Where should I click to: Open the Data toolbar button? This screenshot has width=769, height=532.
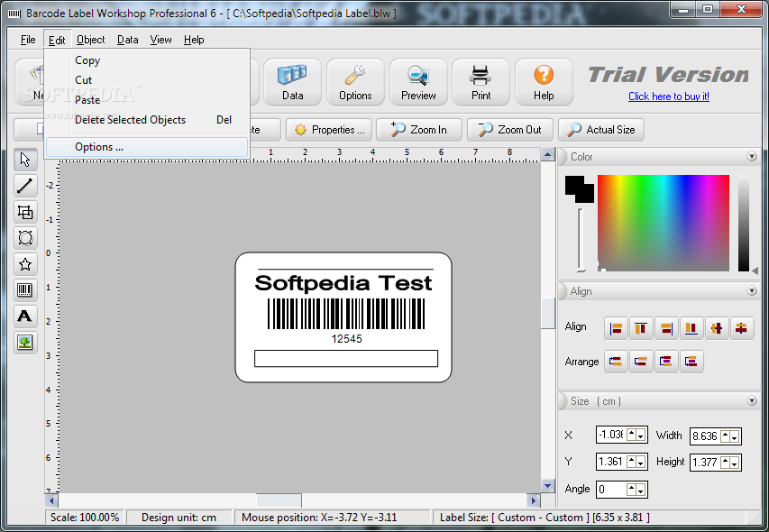pos(292,82)
